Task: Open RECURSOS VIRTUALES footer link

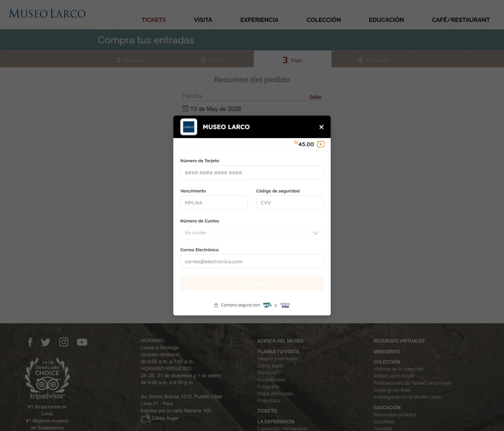Action: click(x=399, y=341)
